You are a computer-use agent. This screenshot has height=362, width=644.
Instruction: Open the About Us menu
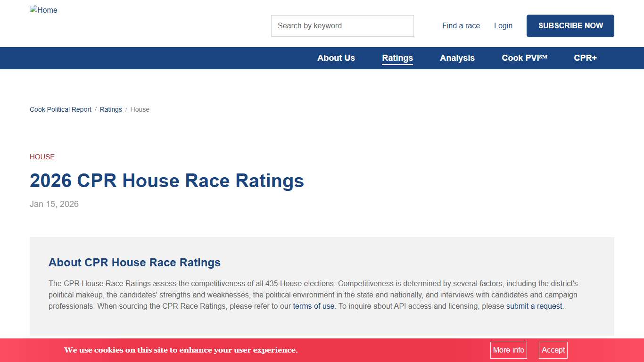[x=336, y=58]
